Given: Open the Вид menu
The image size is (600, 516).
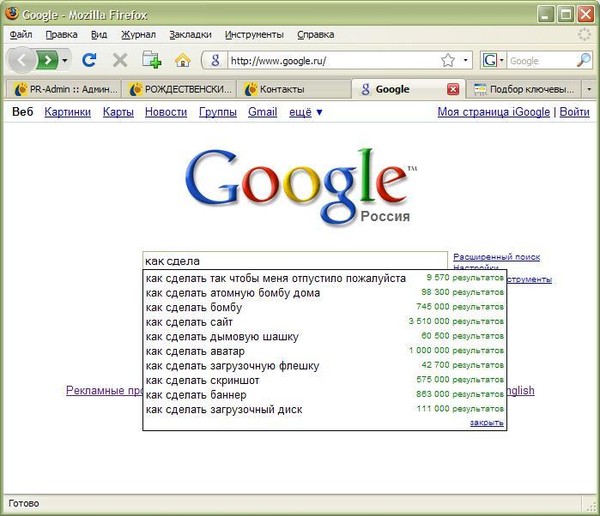Looking at the screenshot, I should 99,34.
